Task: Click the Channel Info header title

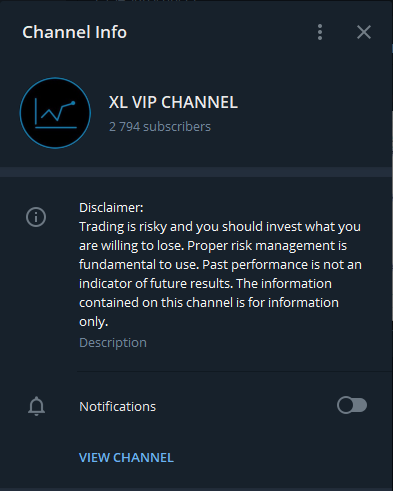Action: point(75,32)
